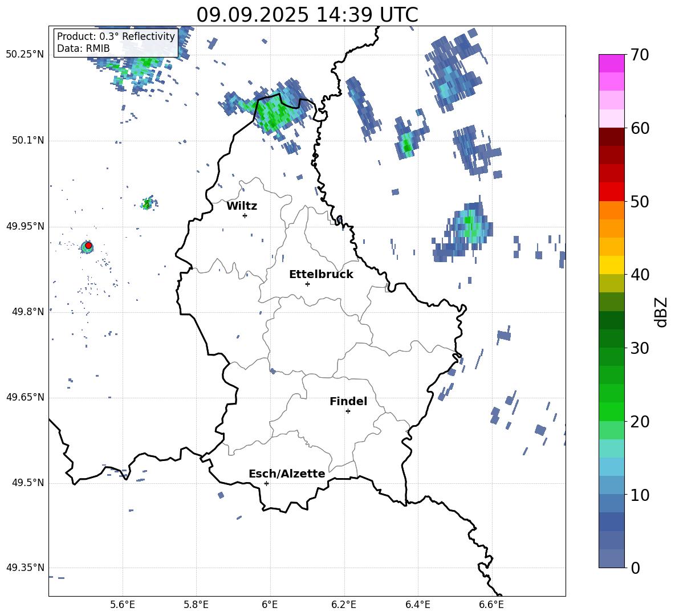The width and height of the screenshot is (675, 616).
Task: Pick the magenta top swatch of colorbar
Action: (611, 63)
